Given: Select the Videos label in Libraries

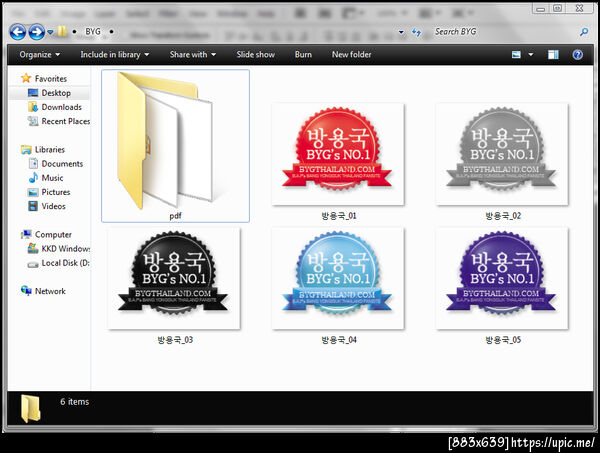Looking at the screenshot, I should pos(54,206).
